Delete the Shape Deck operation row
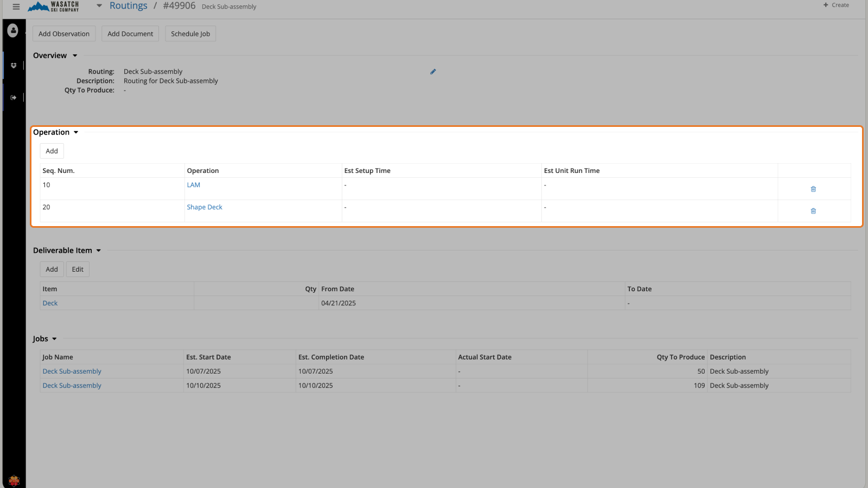Screen dimensions: 868x488 [813, 211]
